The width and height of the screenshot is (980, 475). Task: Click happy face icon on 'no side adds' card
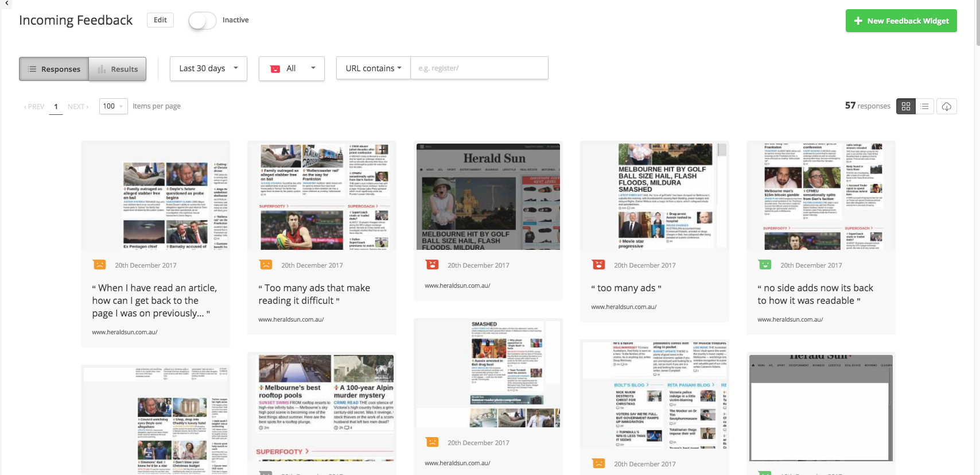[765, 265]
